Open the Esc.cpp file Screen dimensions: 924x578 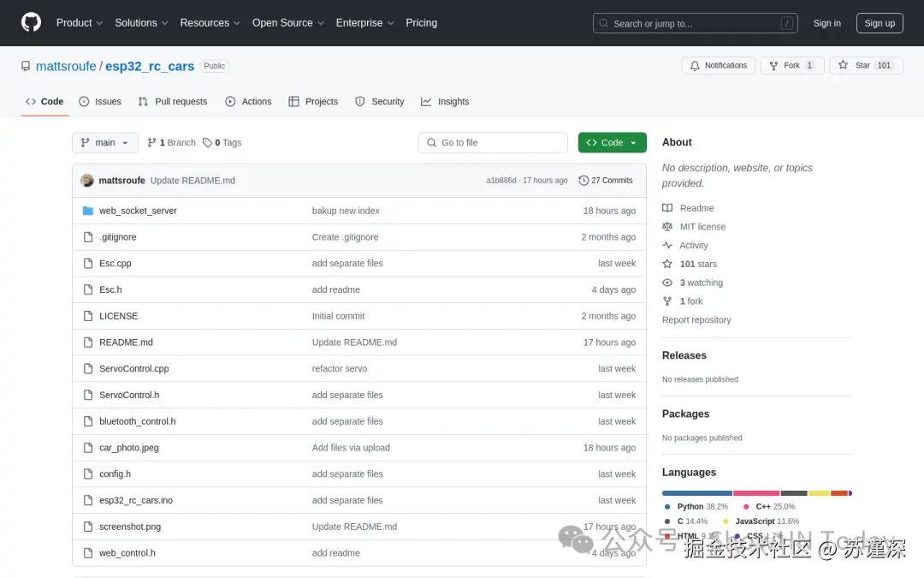click(115, 263)
